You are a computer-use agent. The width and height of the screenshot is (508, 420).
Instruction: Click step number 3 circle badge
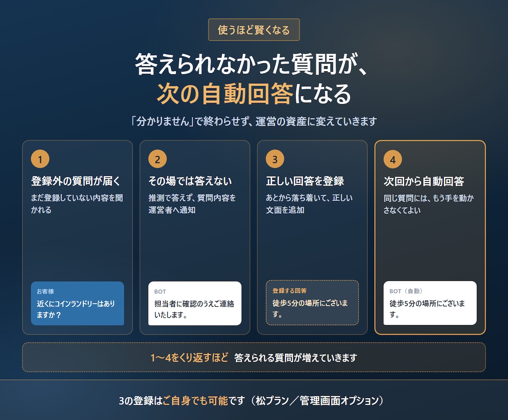[275, 159]
